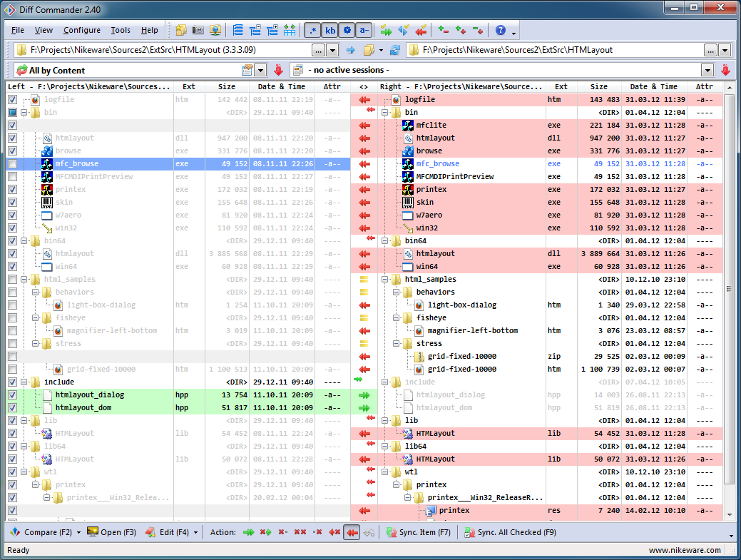Screen dimensions: 741x560
Task: Open the blue help question mark icon
Action: 501,30
